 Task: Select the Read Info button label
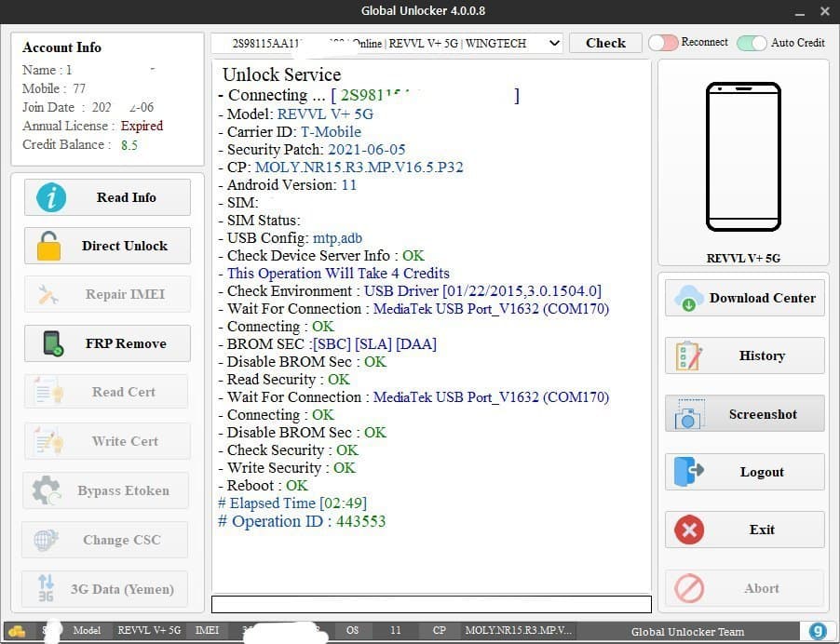[127, 197]
